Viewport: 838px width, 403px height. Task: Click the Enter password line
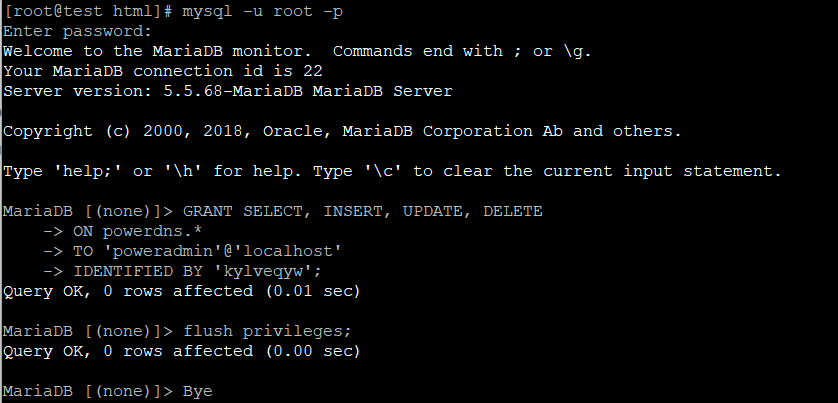tap(78, 31)
